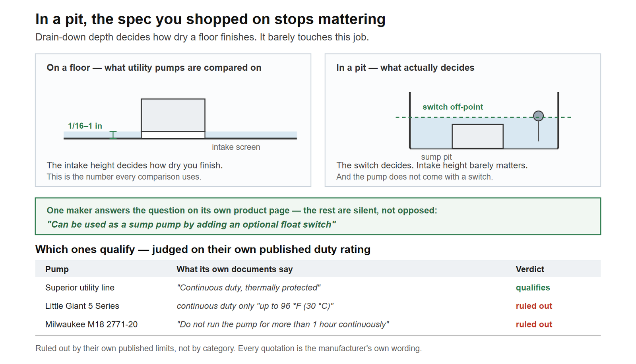The width and height of the screenshot is (636, 364).
Task: Click 'ruled out' verdict for Milwaukee M18
Action: [x=534, y=324]
